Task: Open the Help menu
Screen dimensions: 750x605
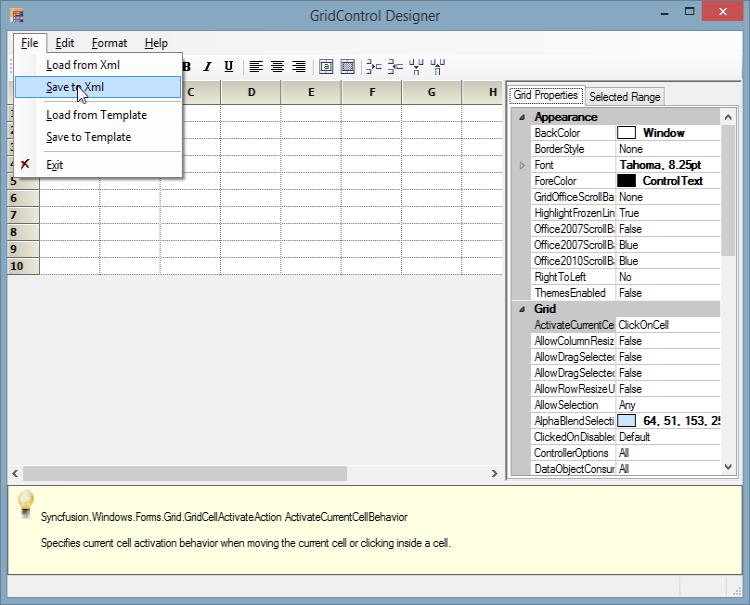Action: tap(156, 43)
